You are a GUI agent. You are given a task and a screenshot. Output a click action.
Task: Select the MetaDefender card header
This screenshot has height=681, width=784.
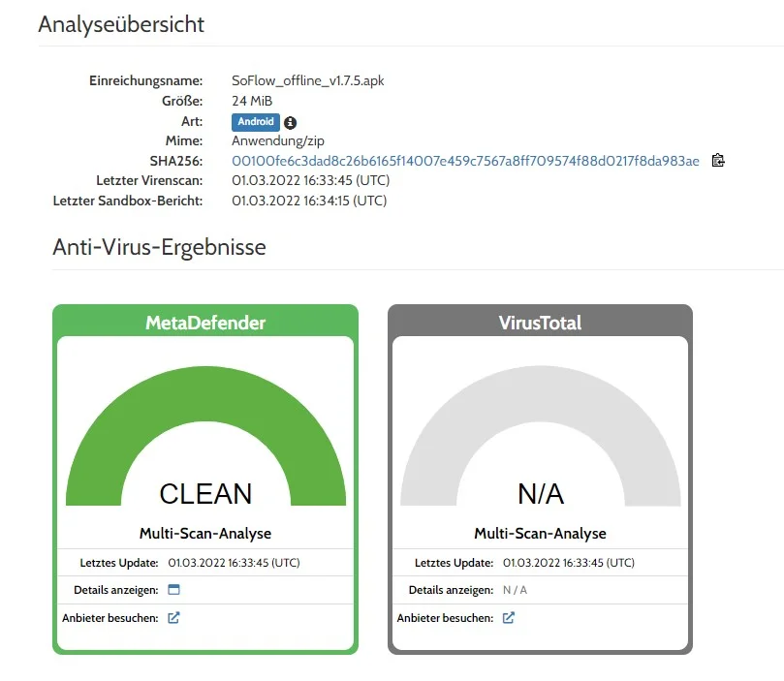[x=205, y=323]
